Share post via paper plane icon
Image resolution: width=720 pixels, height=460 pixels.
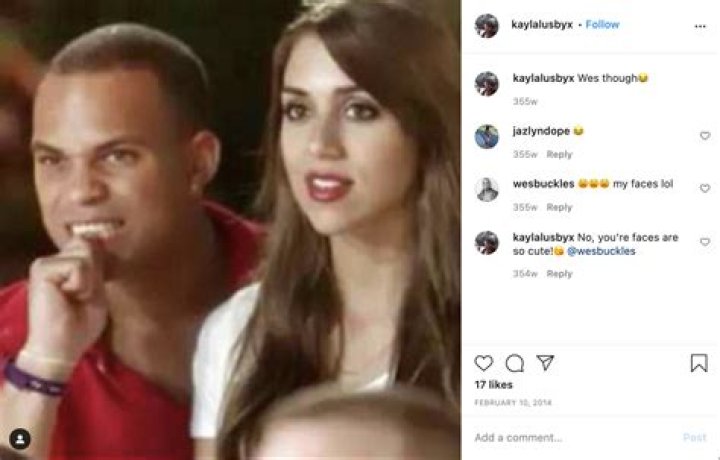[545, 363]
